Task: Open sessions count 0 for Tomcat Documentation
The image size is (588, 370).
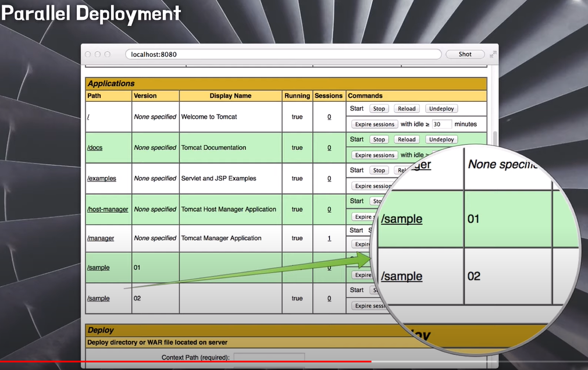Action: (x=329, y=147)
